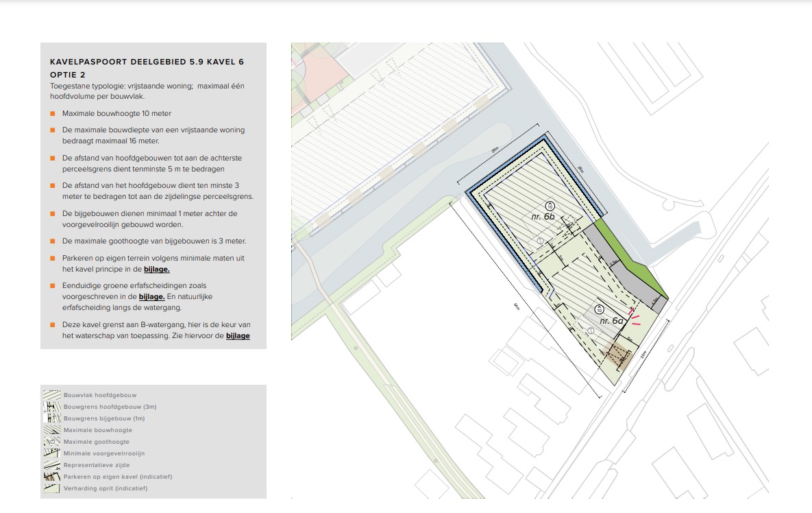The height and width of the screenshot is (513, 812).
Task: Click the 'nr. 6b' plot label
Action: tap(543, 217)
